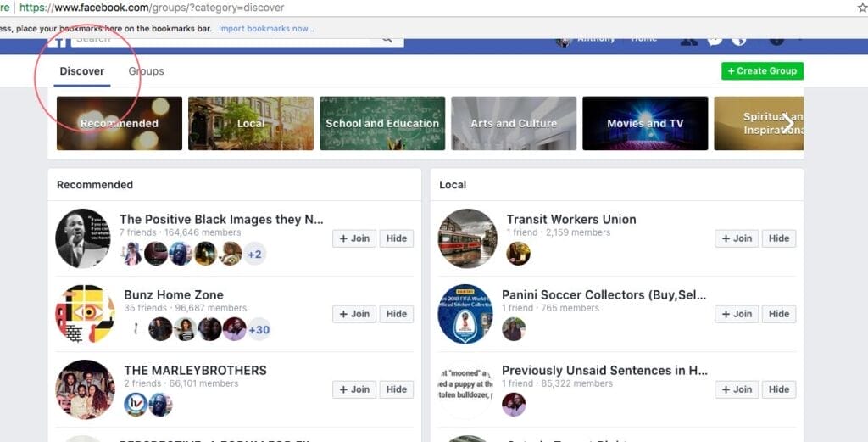
Task: Click the 2,159 members text
Action: [578, 232]
